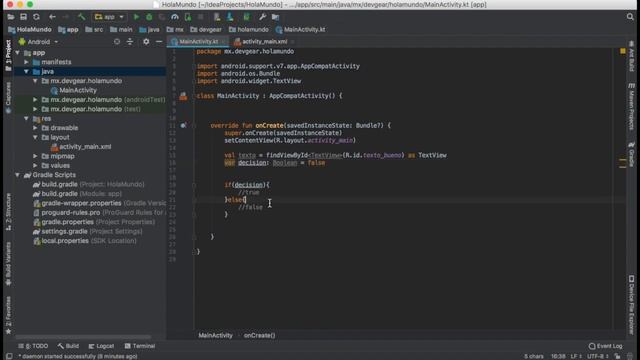Click LF line separator in status bar
Viewport: 640px width, 360px height.
click(x=575, y=356)
